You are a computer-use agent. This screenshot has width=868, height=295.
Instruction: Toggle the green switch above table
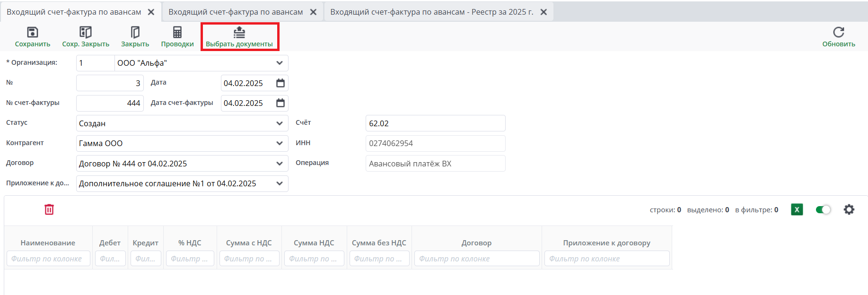coord(823,209)
